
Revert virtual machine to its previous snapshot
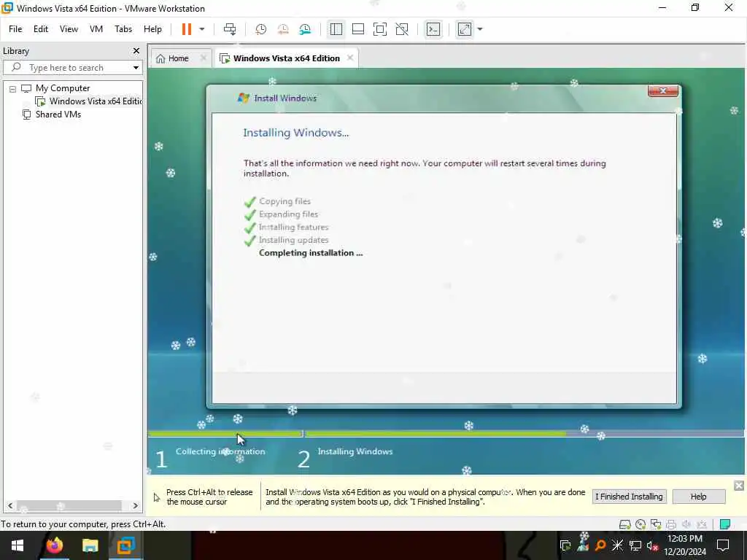(283, 29)
